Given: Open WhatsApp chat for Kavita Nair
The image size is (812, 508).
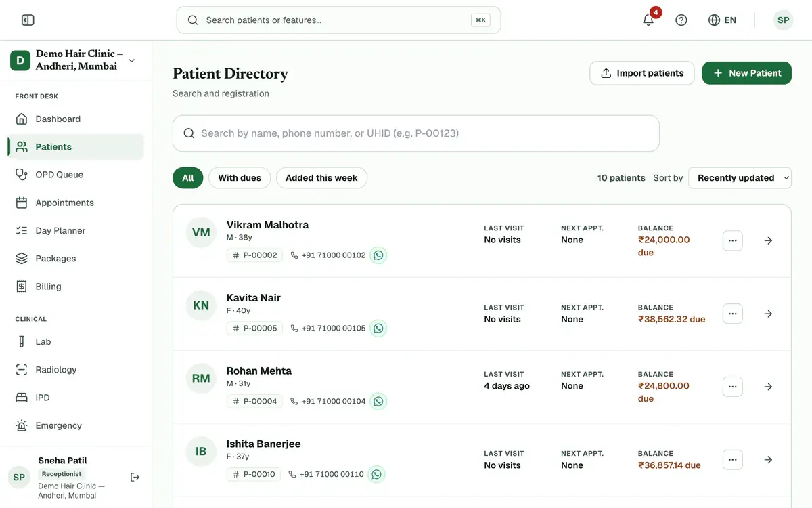Looking at the screenshot, I should coord(378,329).
